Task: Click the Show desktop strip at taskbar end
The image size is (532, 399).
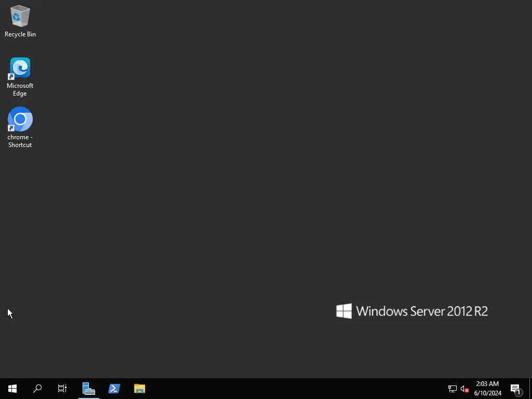Action: click(530, 389)
